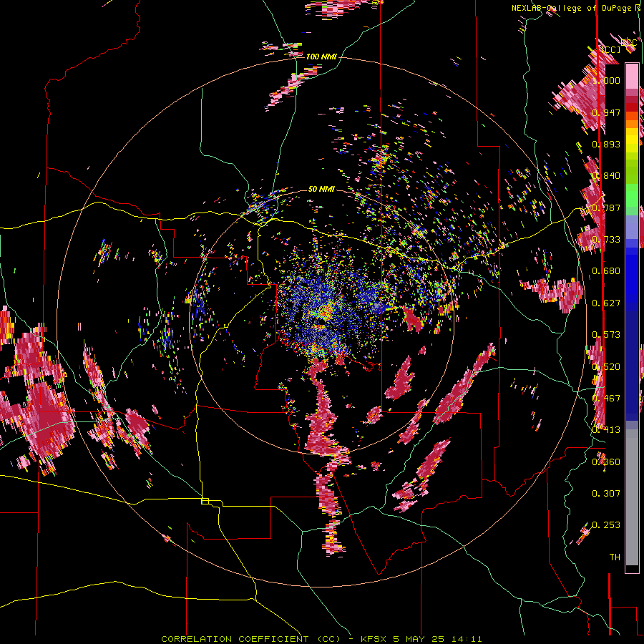Click the 0.733 legend value

[606, 239]
